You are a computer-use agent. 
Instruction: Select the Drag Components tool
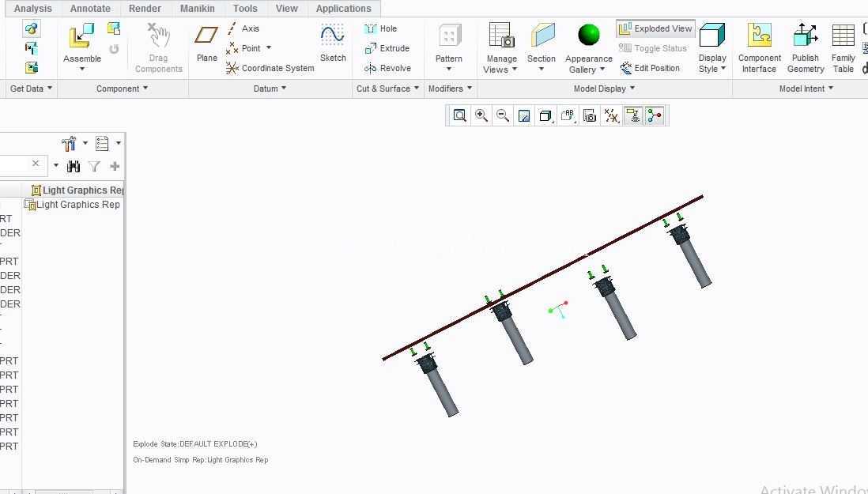[158, 47]
